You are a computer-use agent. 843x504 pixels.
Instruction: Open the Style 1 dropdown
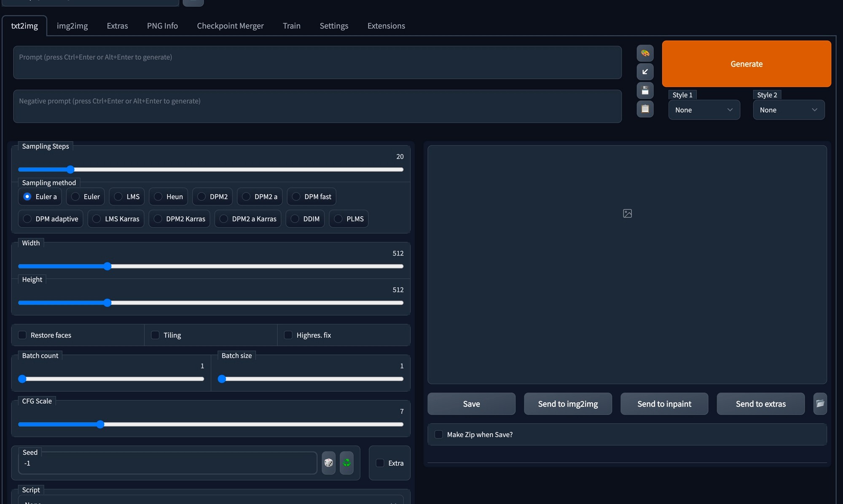point(704,110)
